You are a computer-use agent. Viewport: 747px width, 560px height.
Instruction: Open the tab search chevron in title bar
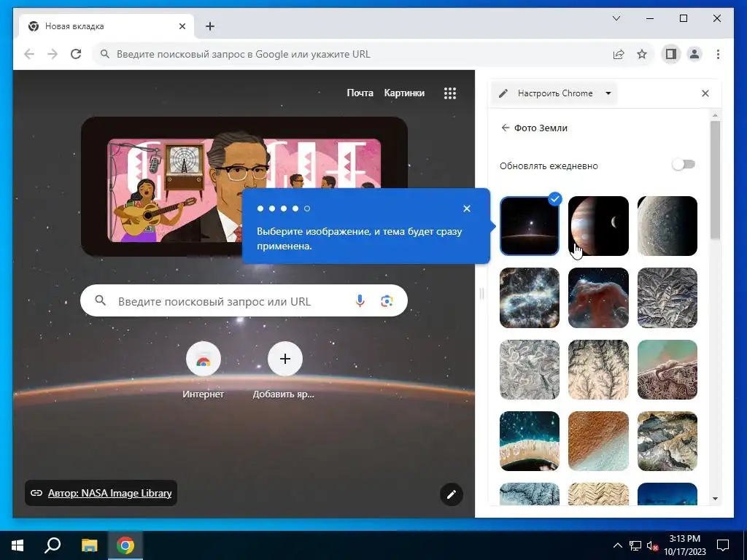(616, 18)
